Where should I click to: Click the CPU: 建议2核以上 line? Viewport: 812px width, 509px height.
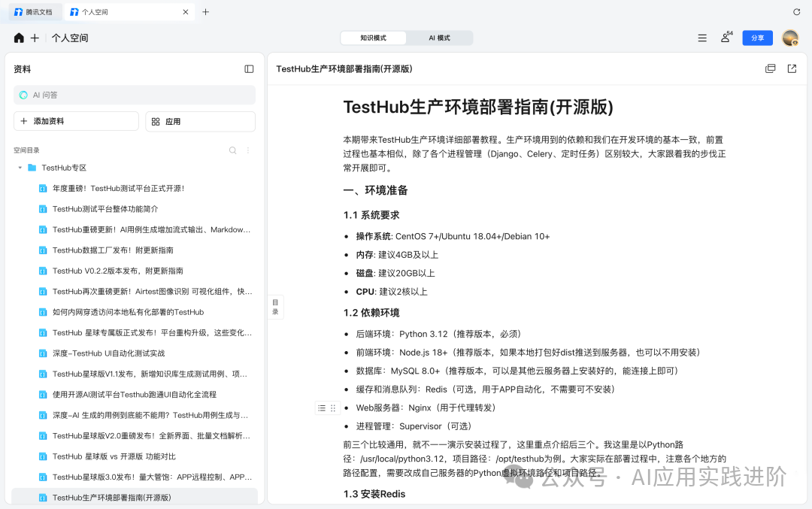[392, 292]
